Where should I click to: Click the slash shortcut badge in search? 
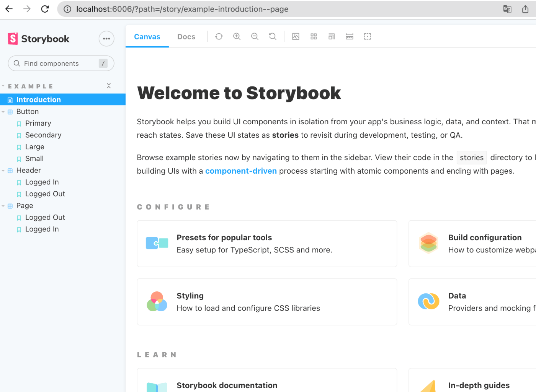click(x=103, y=63)
